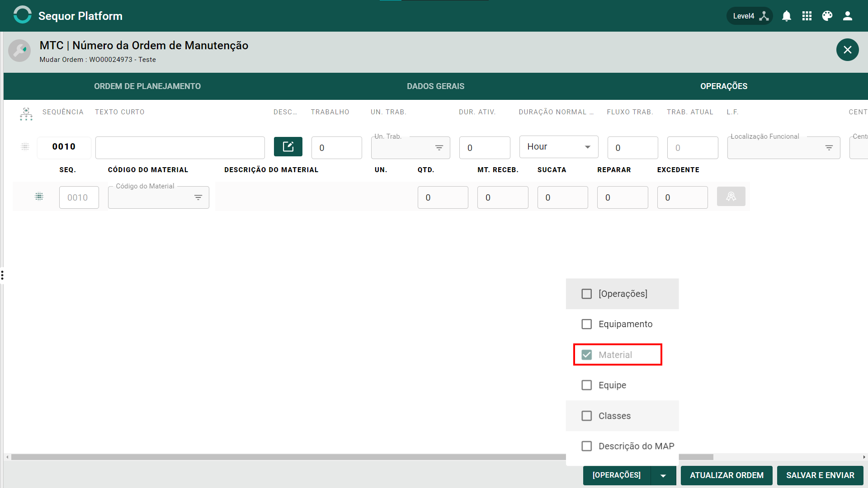Viewport: 868px width, 488px height.
Task: Check the Equipe checkbox
Action: click(x=586, y=385)
